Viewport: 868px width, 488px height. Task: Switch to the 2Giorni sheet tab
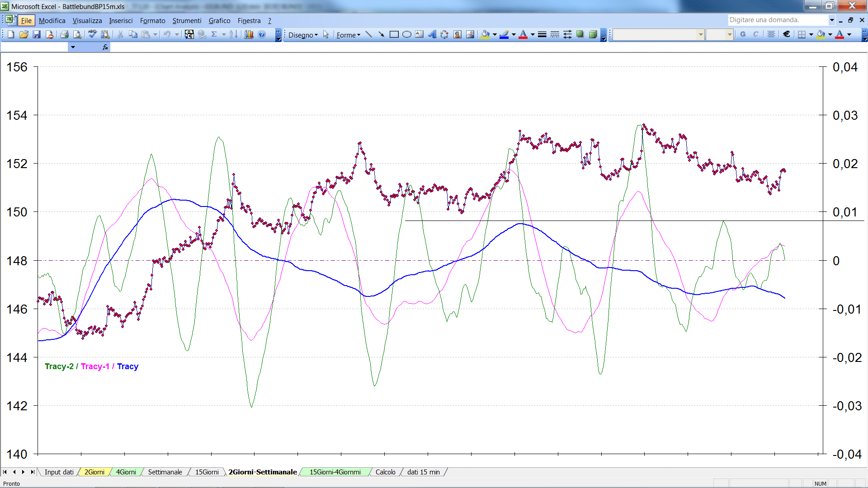pyautogui.click(x=94, y=472)
